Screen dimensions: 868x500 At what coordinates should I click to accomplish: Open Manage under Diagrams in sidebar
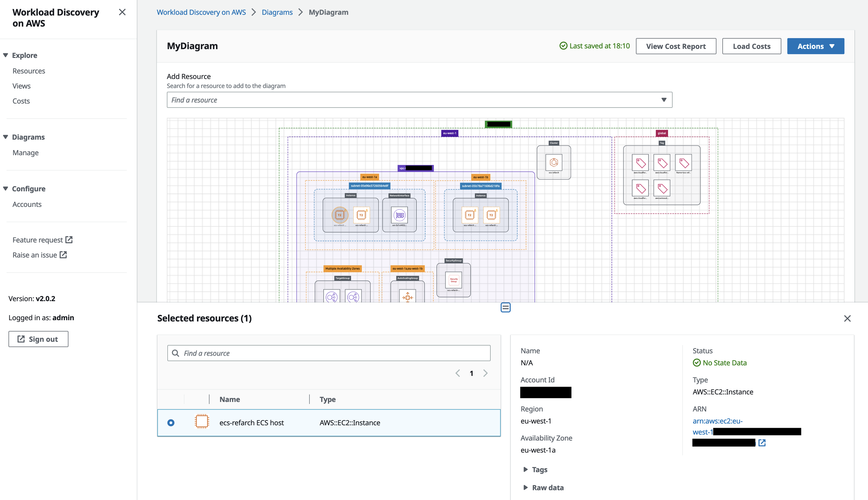25,152
